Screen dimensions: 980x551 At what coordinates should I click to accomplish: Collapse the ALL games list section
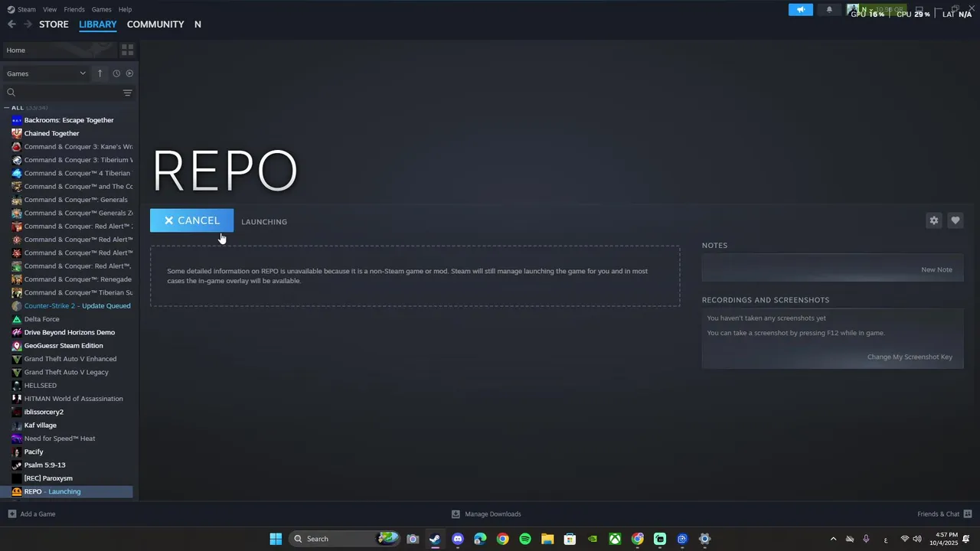point(7,108)
